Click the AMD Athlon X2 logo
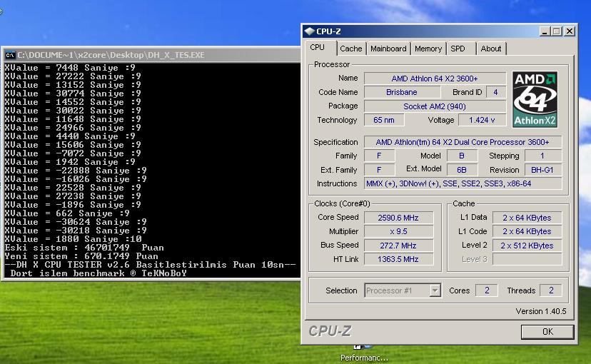This screenshot has height=364, width=591. tap(535, 99)
